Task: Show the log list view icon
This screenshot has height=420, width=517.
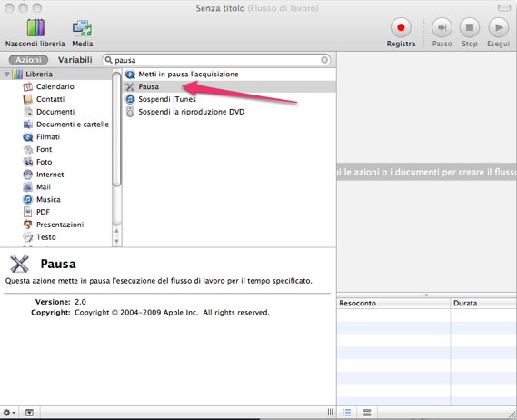Action: coord(346,413)
